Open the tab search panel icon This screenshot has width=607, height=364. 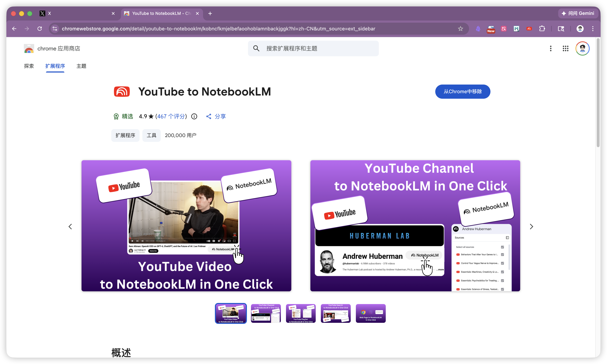(x=561, y=29)
